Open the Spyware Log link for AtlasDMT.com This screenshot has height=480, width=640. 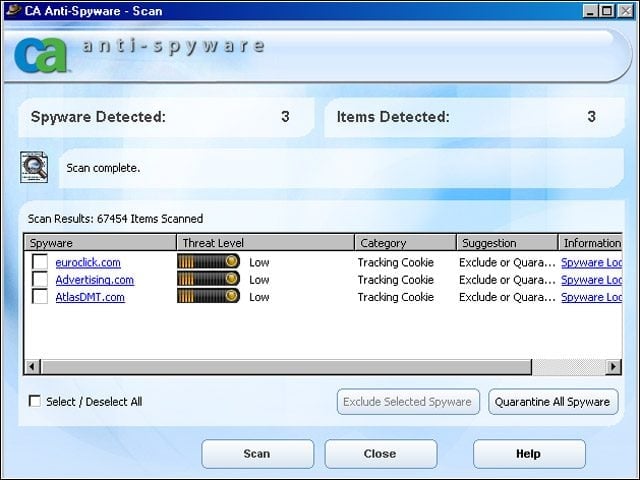click(591, 297)
